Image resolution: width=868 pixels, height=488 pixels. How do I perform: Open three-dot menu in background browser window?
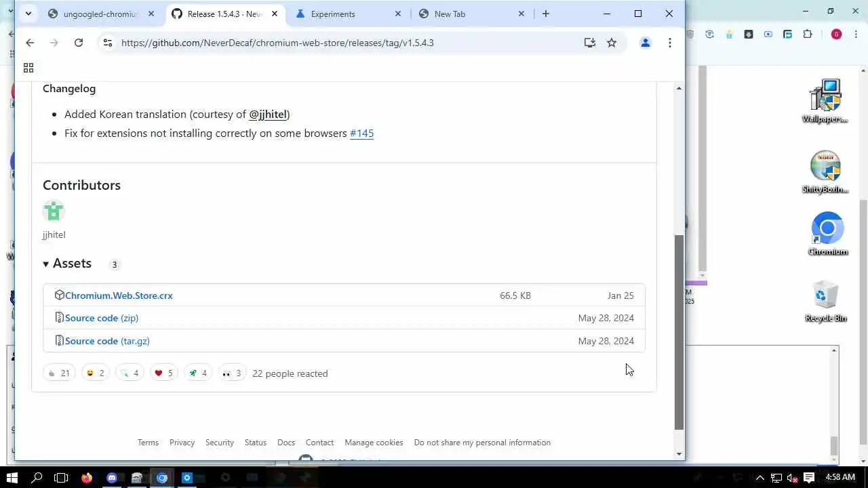(x=856, y=34)
